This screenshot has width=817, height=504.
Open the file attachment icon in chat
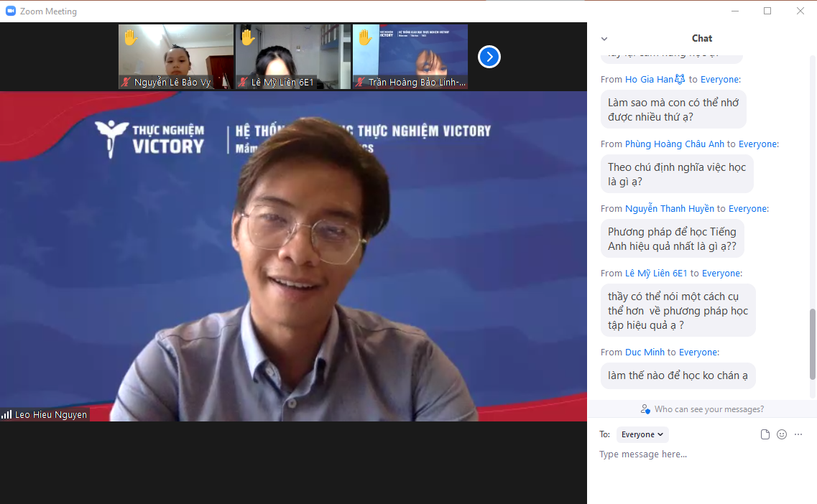click(x=764, y=434)
